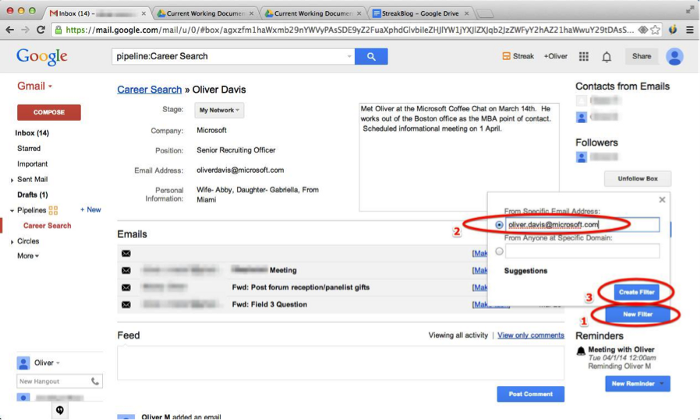
Task: Click View only comments link
Action: [531, 335]
